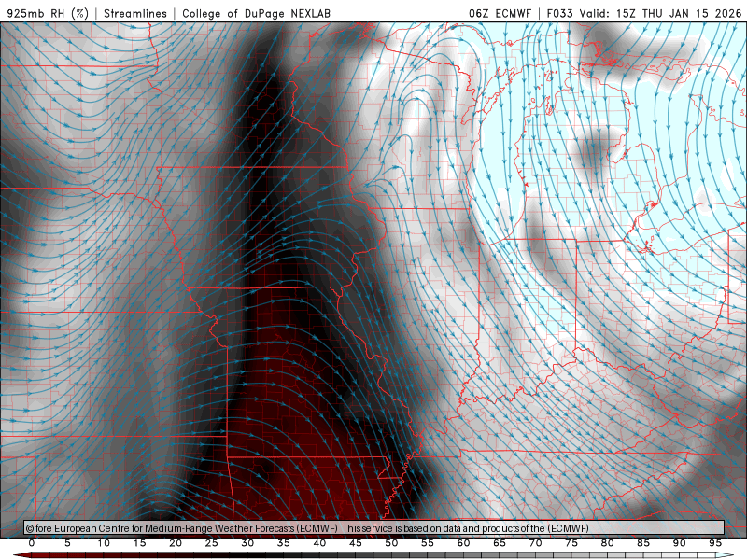Click the color scale label "5"
Image resolution: width=747 pixels, height=560 pixels.
point(67,543)
